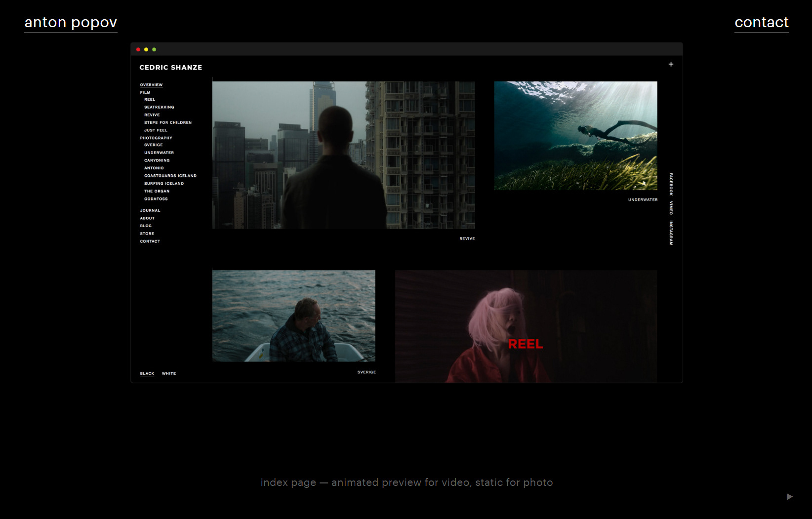Screen dimensions: 812x519
Task: Select Overview in the sidebar menu
Action: tap(151, 85)
